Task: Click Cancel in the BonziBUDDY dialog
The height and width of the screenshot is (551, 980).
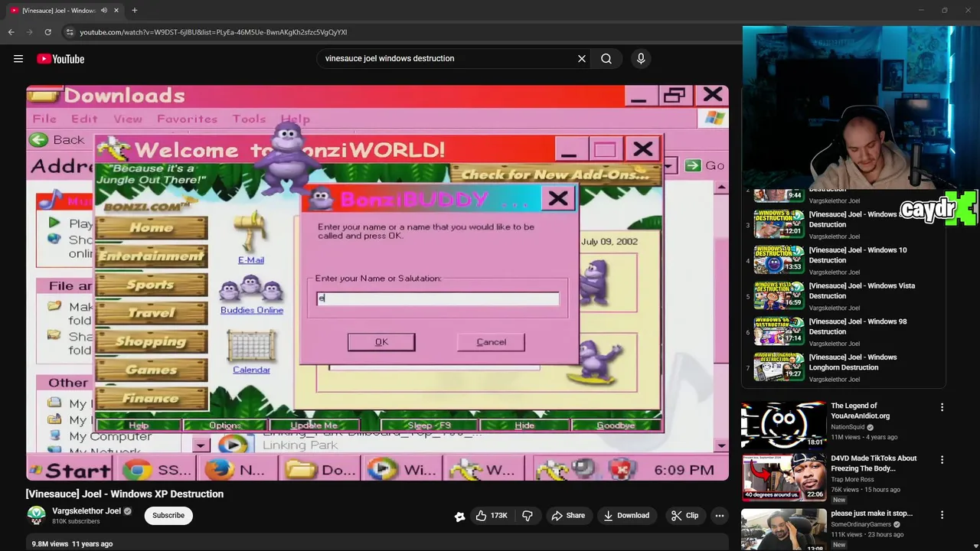Action: tap(491, 342)
